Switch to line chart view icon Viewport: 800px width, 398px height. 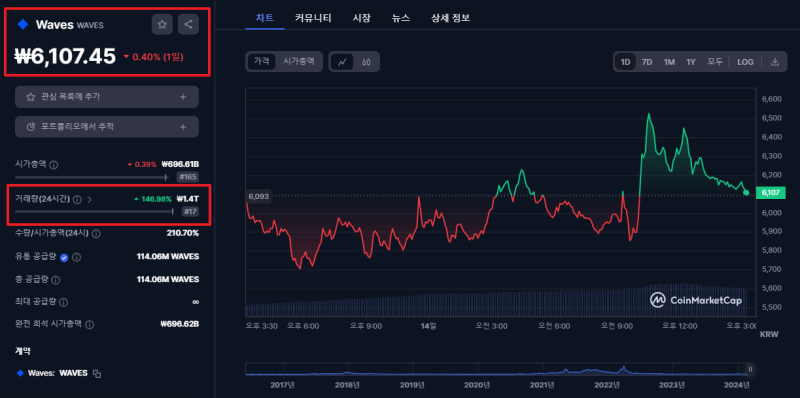pos(342,62)
